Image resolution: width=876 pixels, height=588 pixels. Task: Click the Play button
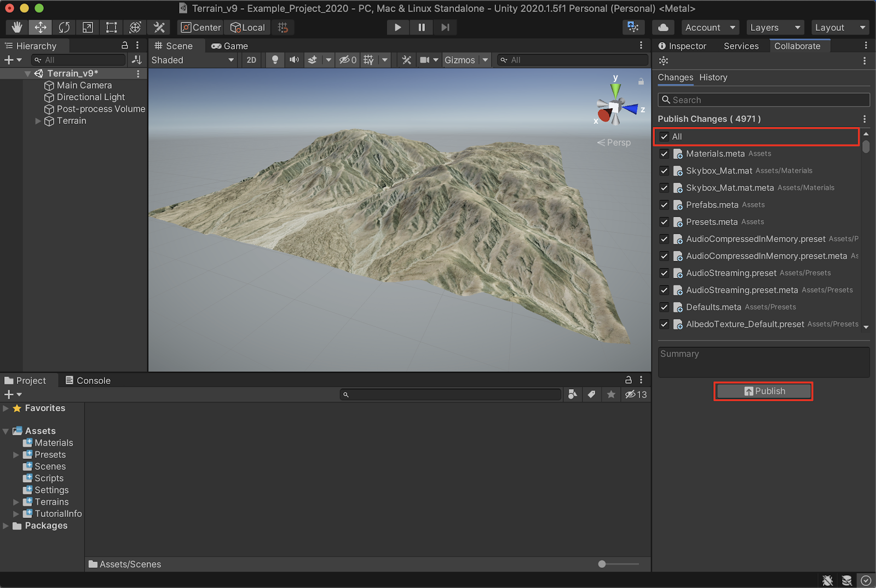coord(397,27)
